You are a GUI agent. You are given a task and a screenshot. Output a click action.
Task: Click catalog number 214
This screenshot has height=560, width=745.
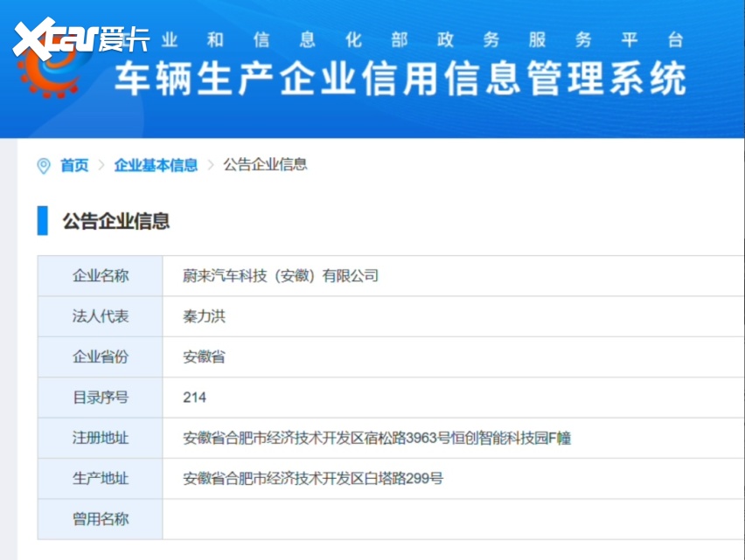pos(195,398)
